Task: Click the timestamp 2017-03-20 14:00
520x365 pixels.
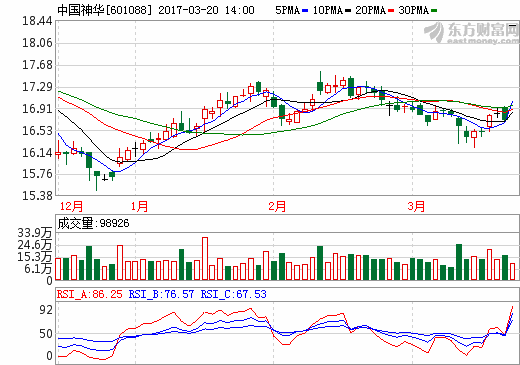Action: click(206, 10)
